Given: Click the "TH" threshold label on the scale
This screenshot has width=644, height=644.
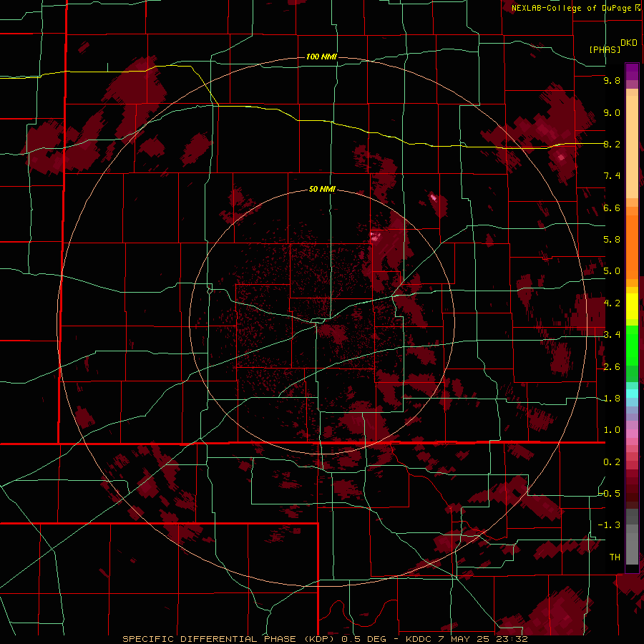Looking at the screenshot, I should pyautogui.click(x=615, y=557).
